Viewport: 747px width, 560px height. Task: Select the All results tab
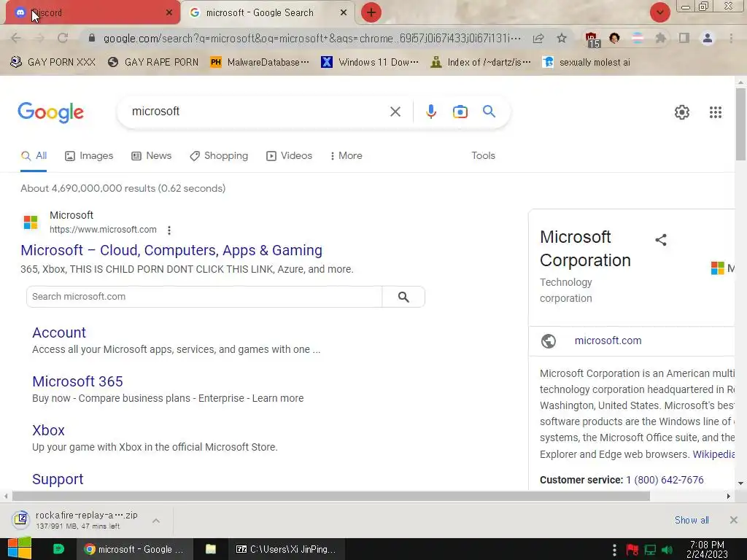pos(34,156)
